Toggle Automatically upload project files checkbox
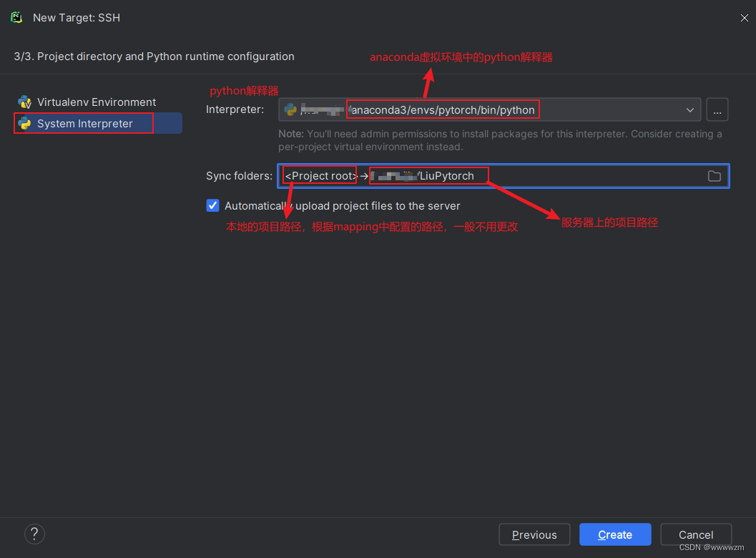Screen dimensions: 756x558 212,206
